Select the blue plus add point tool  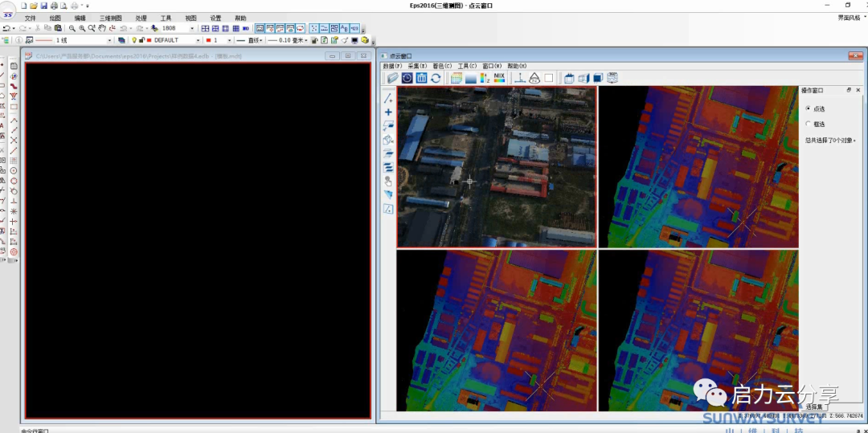388,112
